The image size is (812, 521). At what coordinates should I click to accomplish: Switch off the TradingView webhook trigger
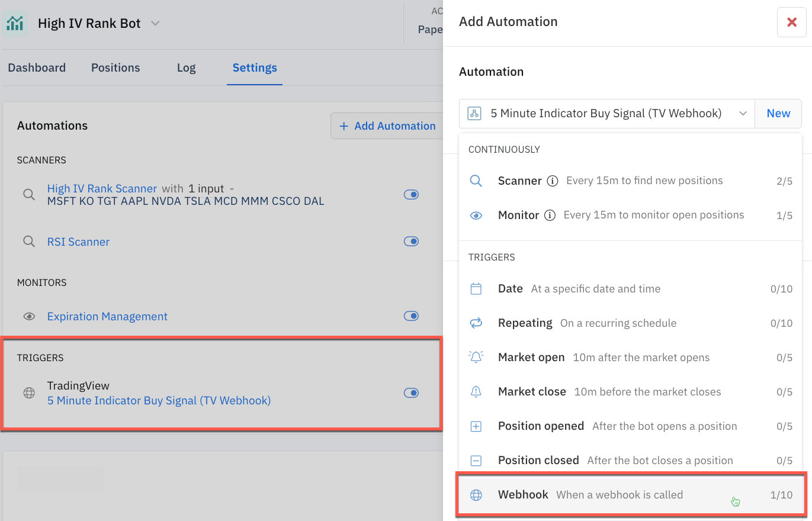[x=411, y=393]
